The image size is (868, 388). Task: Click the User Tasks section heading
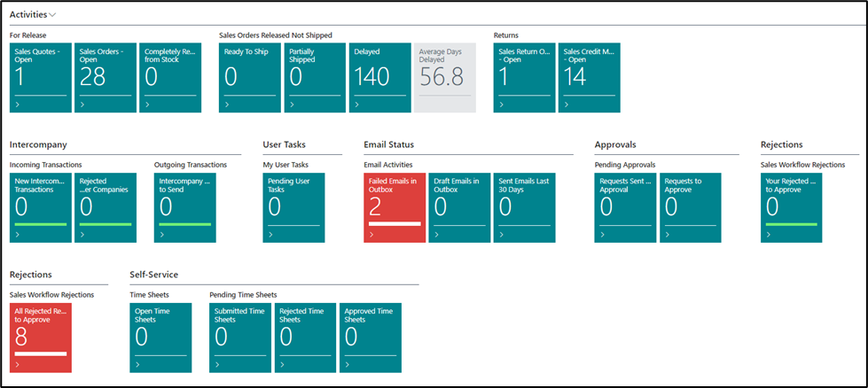[284, 144]
